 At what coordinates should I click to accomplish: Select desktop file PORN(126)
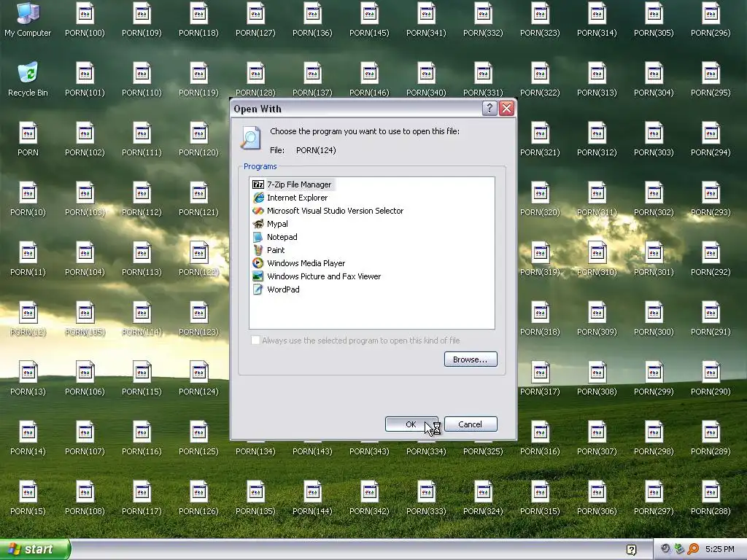(198, 498)
